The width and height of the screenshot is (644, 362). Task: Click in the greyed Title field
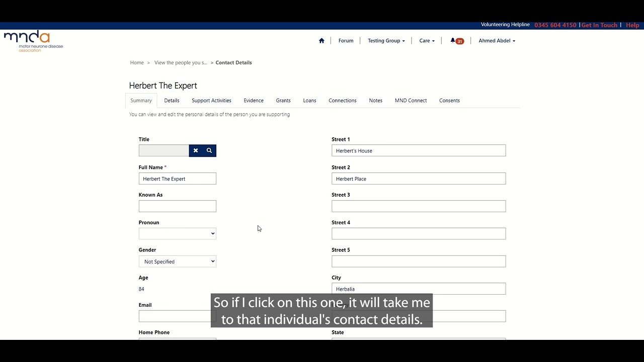tap(164, 150)
